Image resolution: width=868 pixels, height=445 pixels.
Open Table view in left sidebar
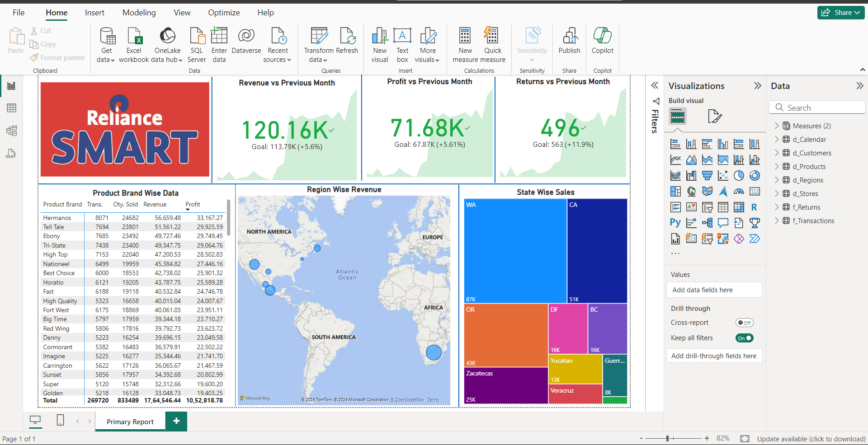pyautogui.click(x=12, y=108)
